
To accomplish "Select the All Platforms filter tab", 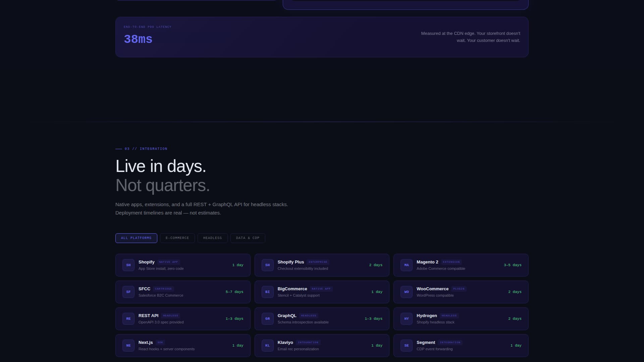I will [136, 238].
